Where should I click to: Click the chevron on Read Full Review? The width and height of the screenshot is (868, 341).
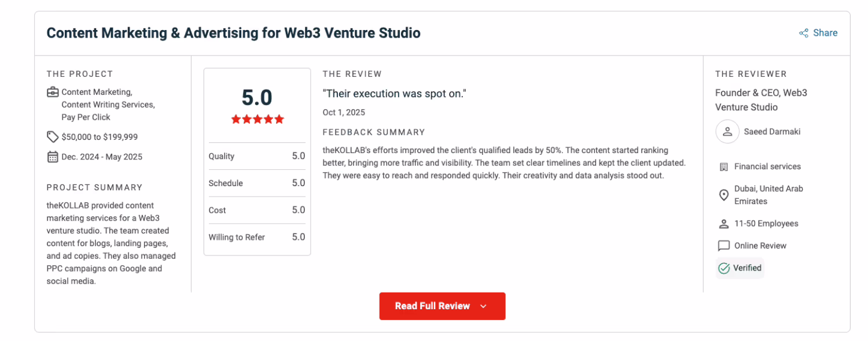pos(484,306)
